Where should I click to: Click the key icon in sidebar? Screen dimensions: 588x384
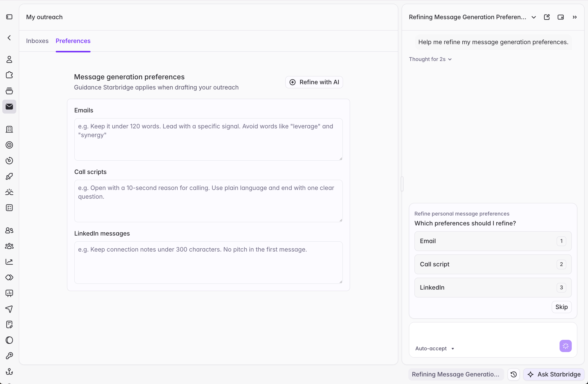click(9, 356)
